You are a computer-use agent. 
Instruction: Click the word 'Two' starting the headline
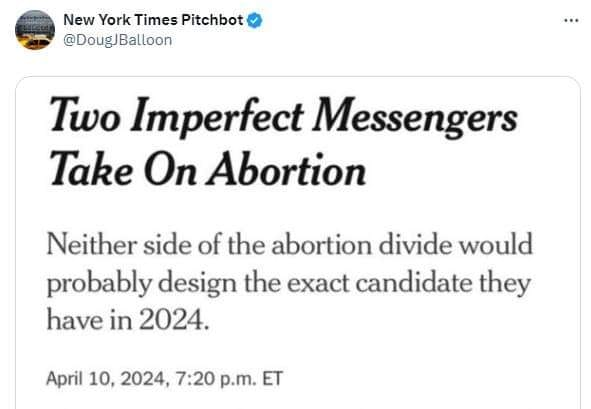[x=85, y=114]
